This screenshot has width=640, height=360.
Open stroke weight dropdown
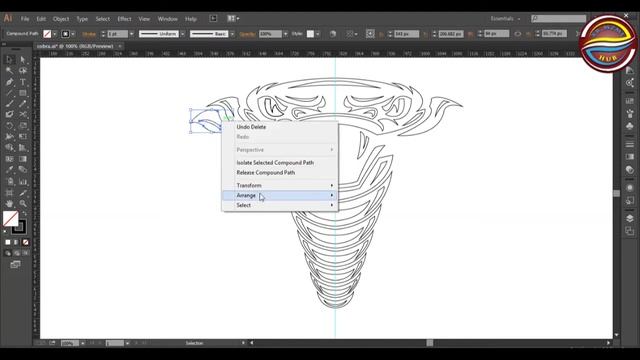point(131,34)
